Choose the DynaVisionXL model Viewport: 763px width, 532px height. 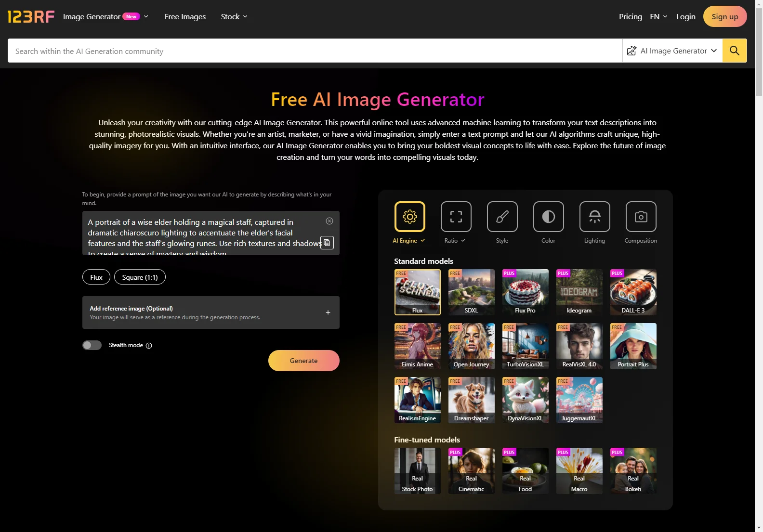click(x=526, y=400)
